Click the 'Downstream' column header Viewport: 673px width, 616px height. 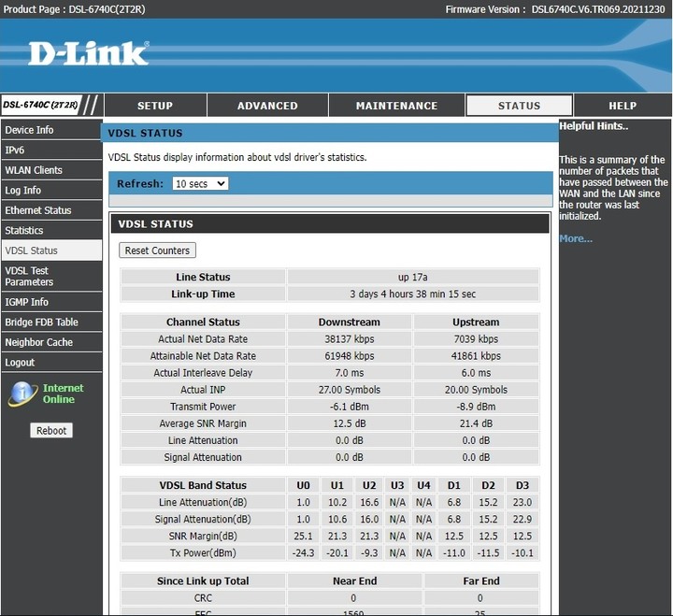point(349,322)
